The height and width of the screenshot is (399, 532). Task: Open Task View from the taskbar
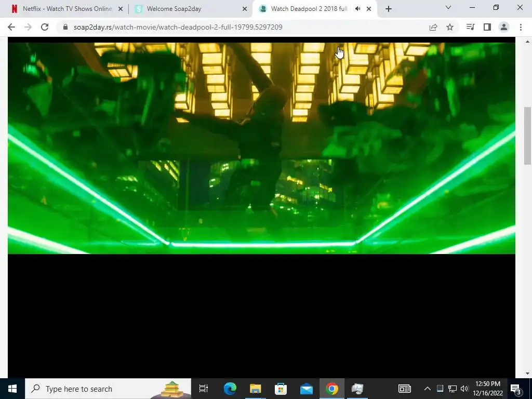204,389
